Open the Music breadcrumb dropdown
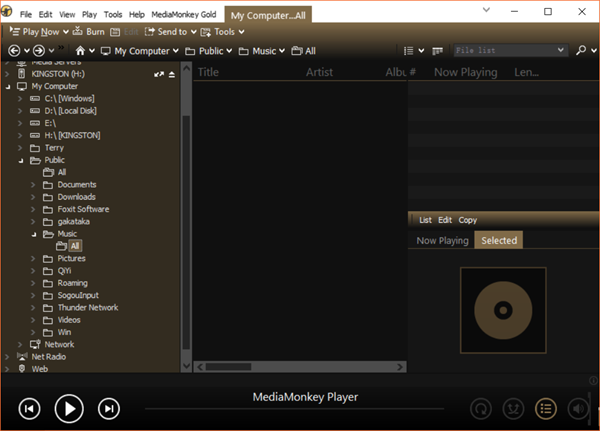The height and width of the screenshot is (431, 600). point(282,51)
